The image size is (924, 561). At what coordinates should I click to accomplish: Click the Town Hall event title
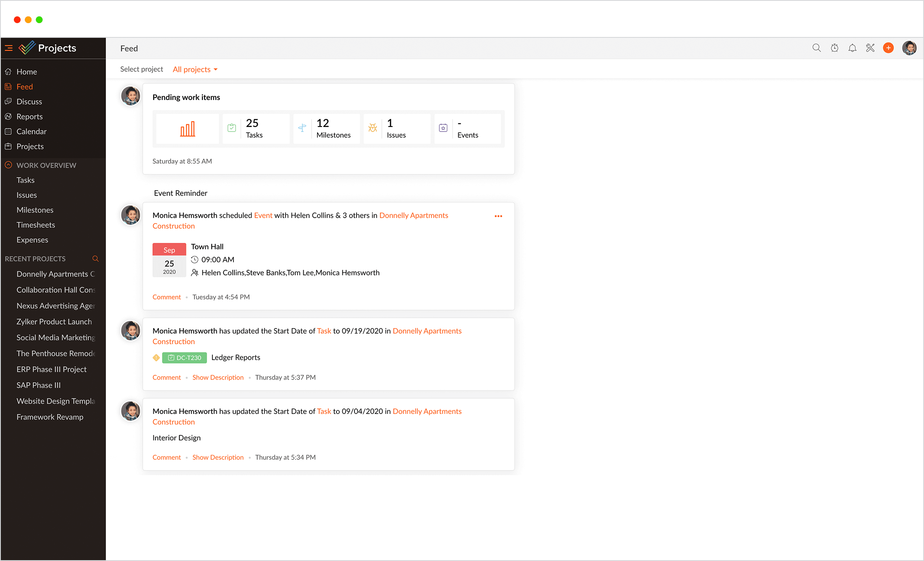207,247
